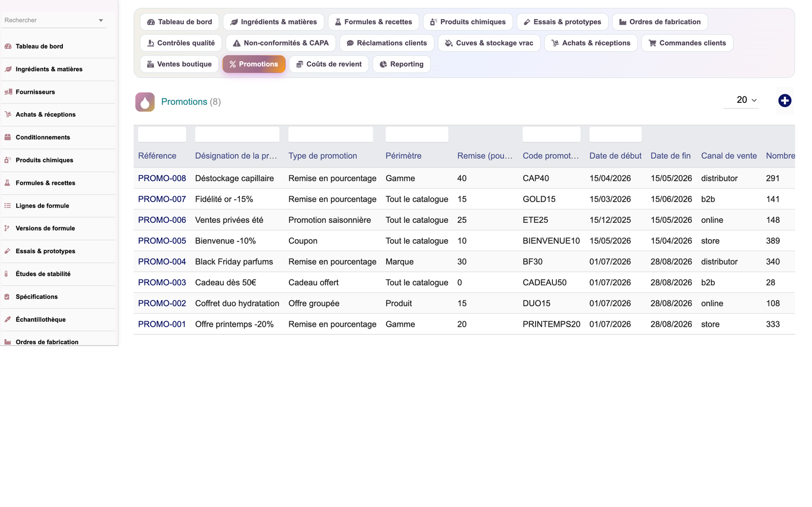
Task: Click the PRINTEMPS20 code cell
Action: click(551, 324)
